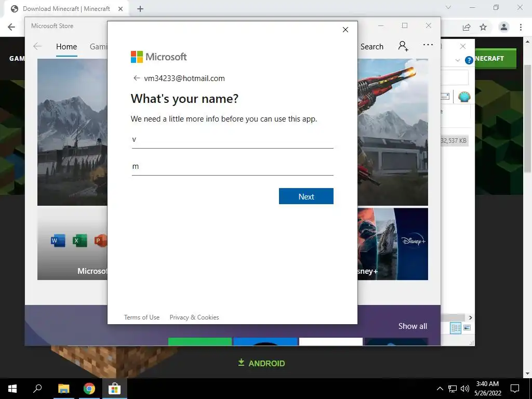
Task: Open Chrome from the taskbar
Action: click(89, 389)
